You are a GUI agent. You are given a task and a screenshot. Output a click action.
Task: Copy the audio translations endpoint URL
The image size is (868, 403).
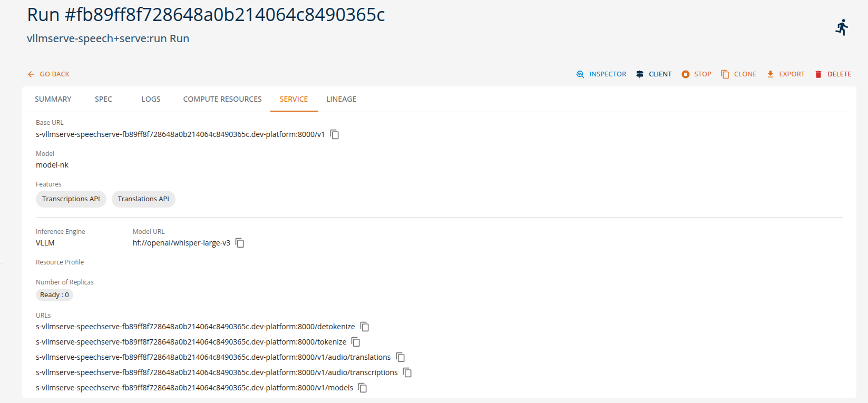(401, 357)
